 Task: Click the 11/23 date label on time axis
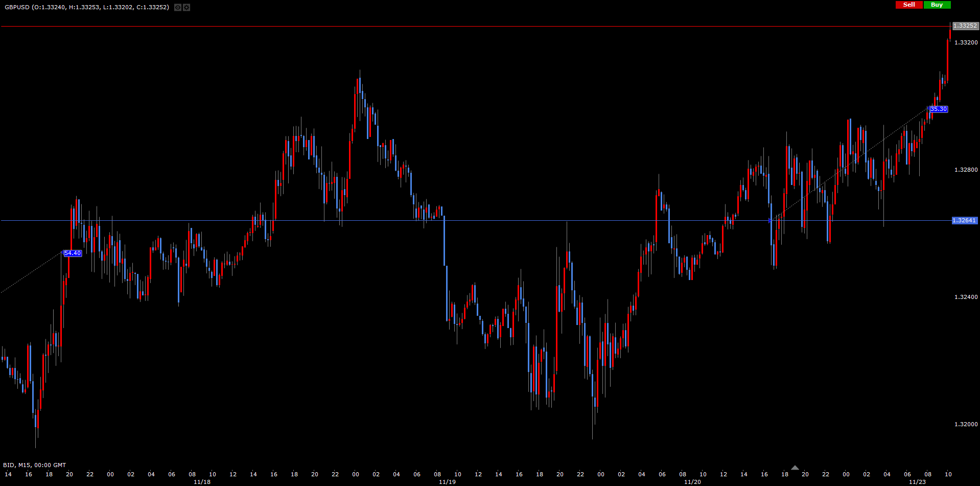pos(917,482)
